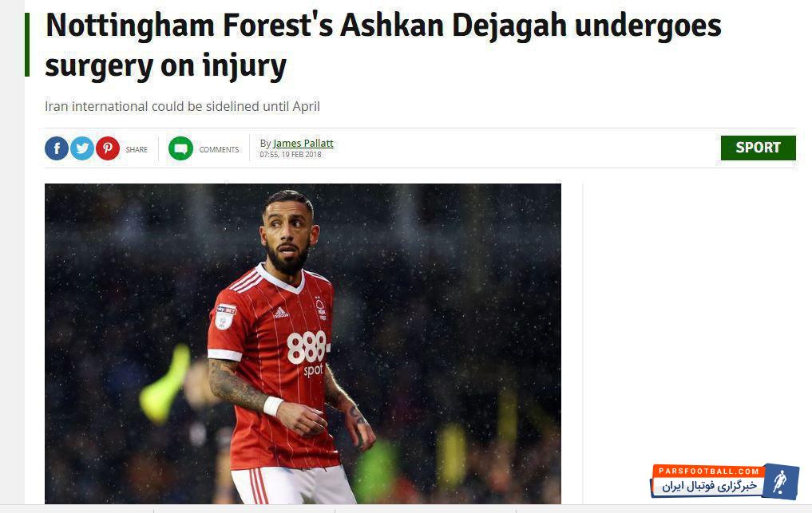Image resolution: width=812 pixels, height=513 pixels.
Task: Share the article on Facebook
Action: 57,148
